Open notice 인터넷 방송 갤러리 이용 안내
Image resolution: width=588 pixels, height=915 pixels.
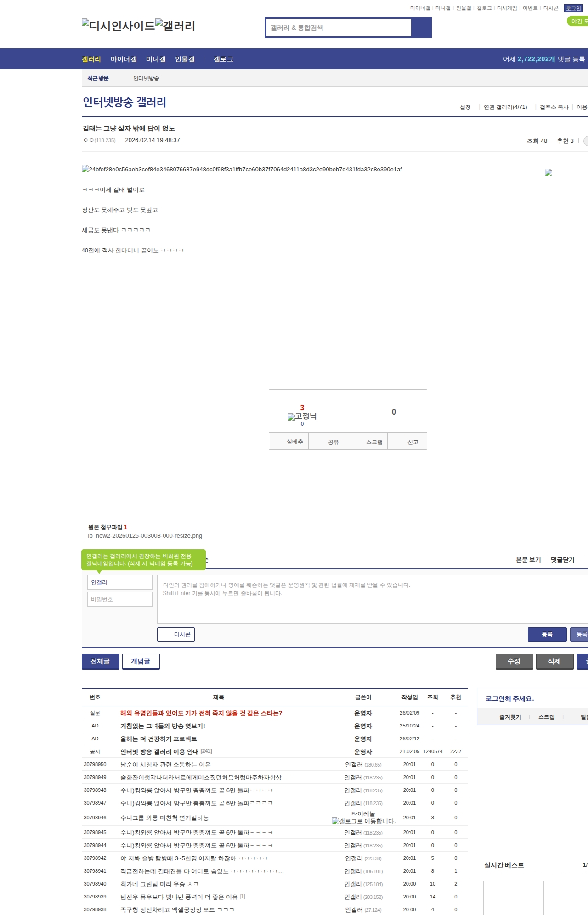click(x=159, y=752)
